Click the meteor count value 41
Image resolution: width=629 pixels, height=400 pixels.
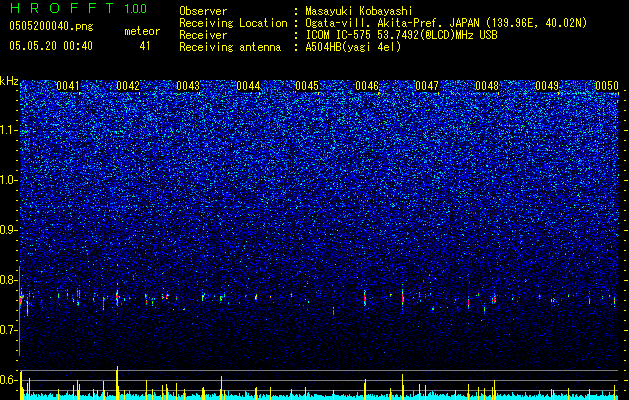[145, 46]
